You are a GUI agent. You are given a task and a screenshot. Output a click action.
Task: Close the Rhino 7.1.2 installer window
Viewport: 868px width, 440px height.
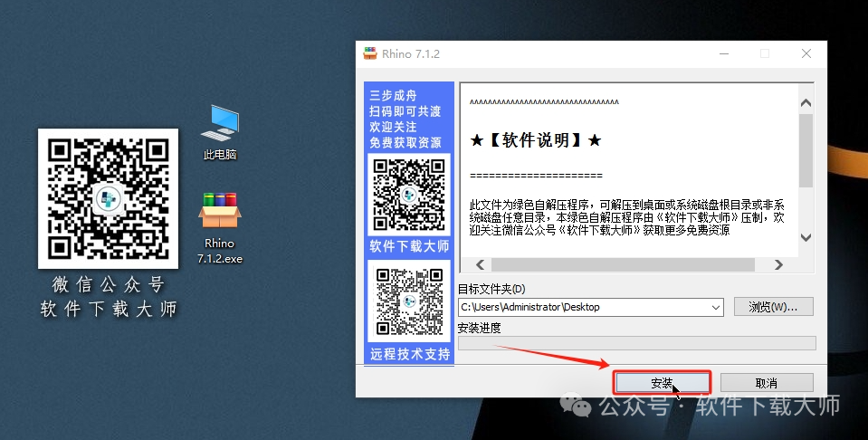point(806,53)
